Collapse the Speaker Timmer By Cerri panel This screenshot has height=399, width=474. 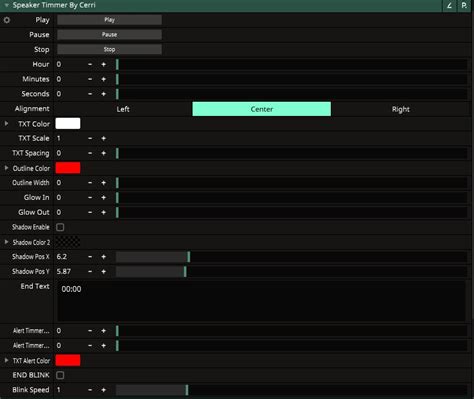point(6,5)
